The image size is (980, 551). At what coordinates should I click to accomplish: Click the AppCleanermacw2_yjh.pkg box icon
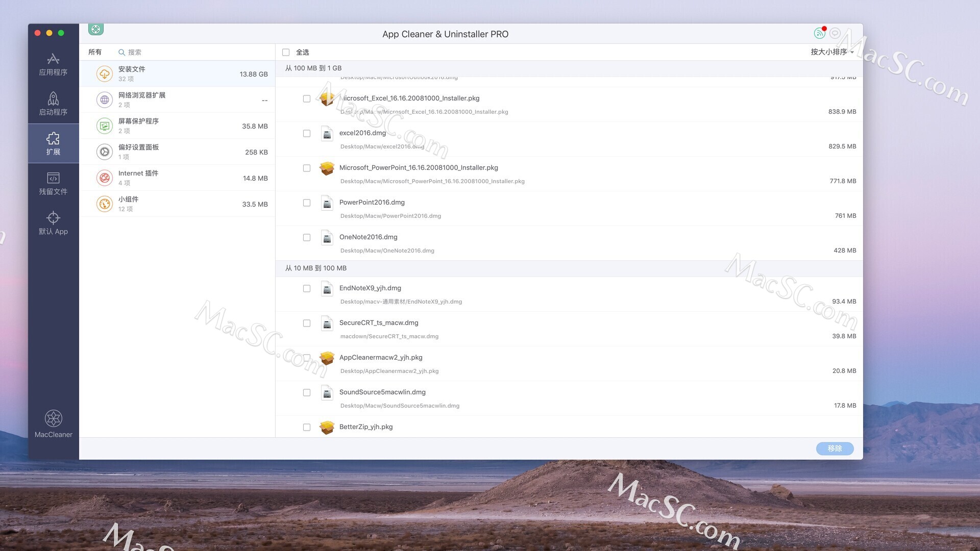coord(327,358)
